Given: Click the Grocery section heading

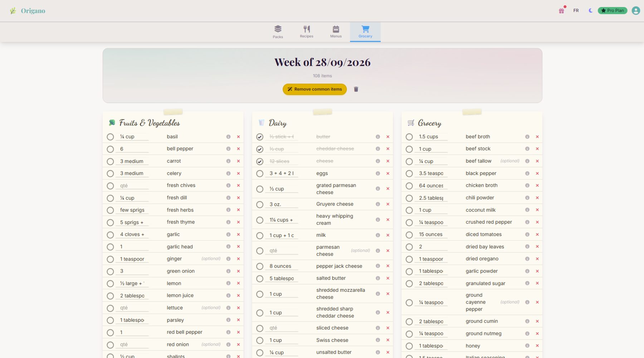Looking at the screenshot, I should pos(429,123).
